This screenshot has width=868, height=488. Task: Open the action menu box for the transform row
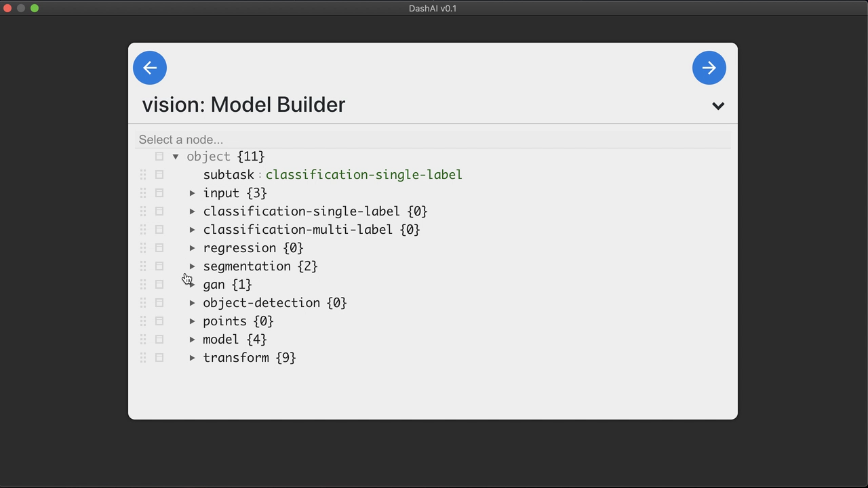coord(159,358)
